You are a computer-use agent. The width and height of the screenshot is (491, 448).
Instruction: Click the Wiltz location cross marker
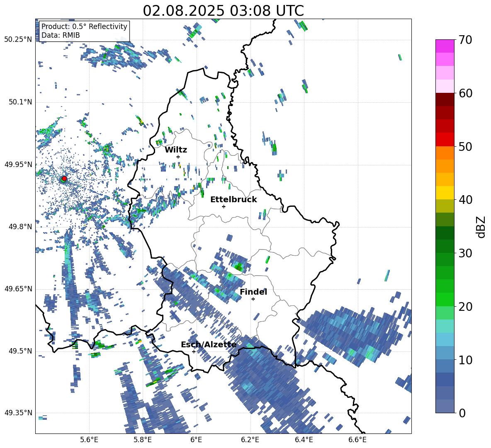click(178, 157)
